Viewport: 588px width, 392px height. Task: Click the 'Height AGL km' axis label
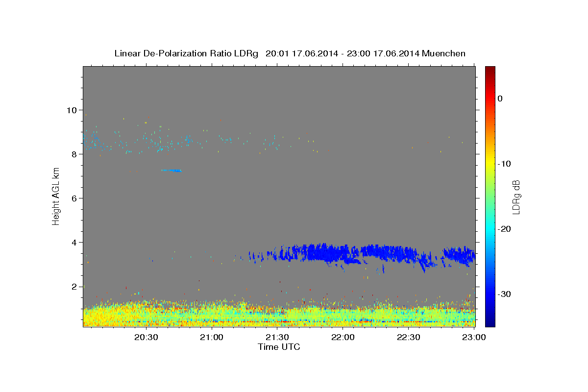click(x=56, y=196)
